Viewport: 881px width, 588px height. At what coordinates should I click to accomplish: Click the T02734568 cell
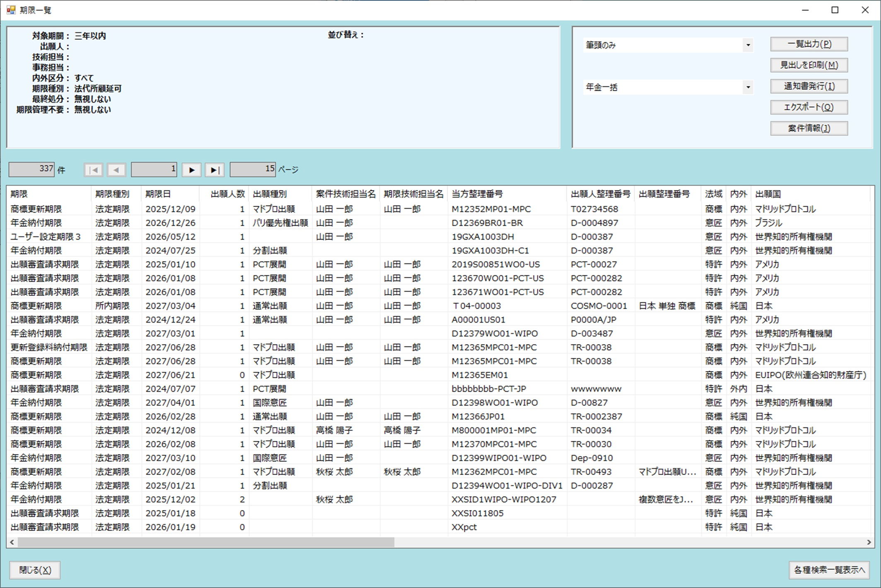(601, 209)
